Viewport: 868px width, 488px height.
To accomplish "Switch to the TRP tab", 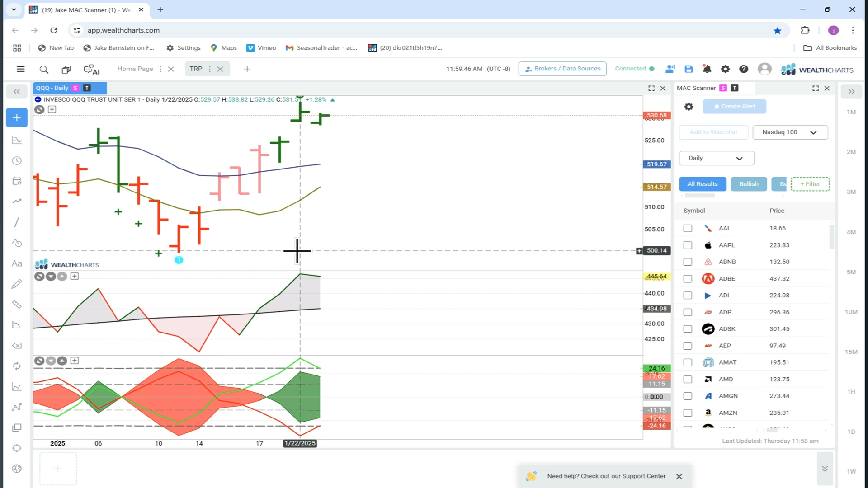I will [x=196, y=69].
